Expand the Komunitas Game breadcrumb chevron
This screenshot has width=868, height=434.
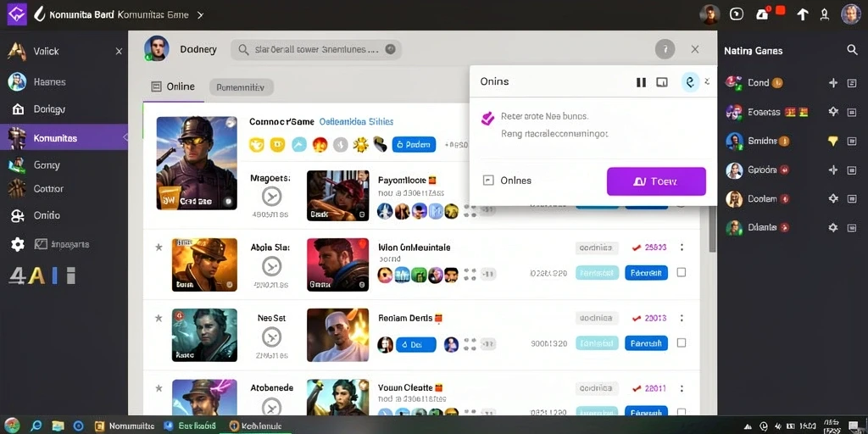click(200, 15)
